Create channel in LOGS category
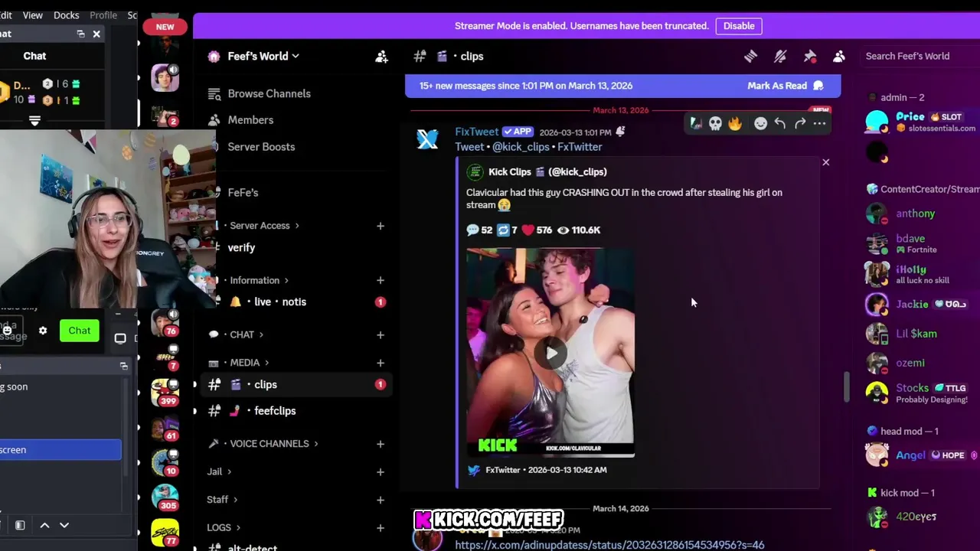This screenshot has width=980, height=551. pos(380,527)
